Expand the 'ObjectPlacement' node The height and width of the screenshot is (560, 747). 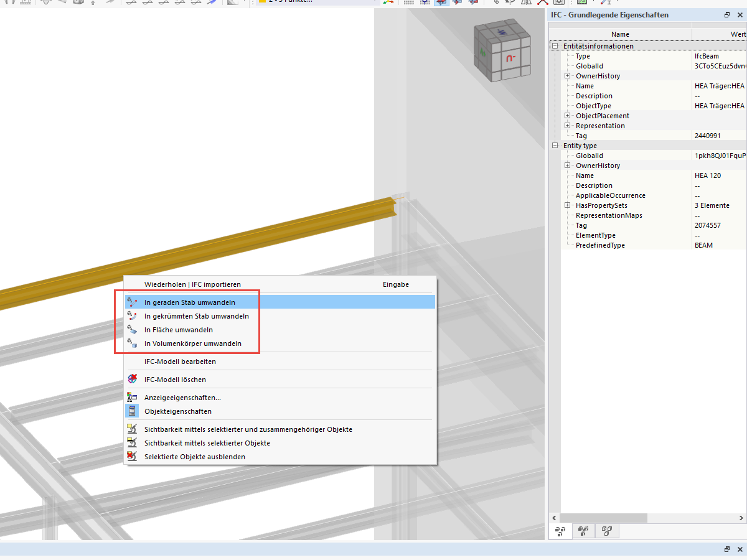[567, 116]
